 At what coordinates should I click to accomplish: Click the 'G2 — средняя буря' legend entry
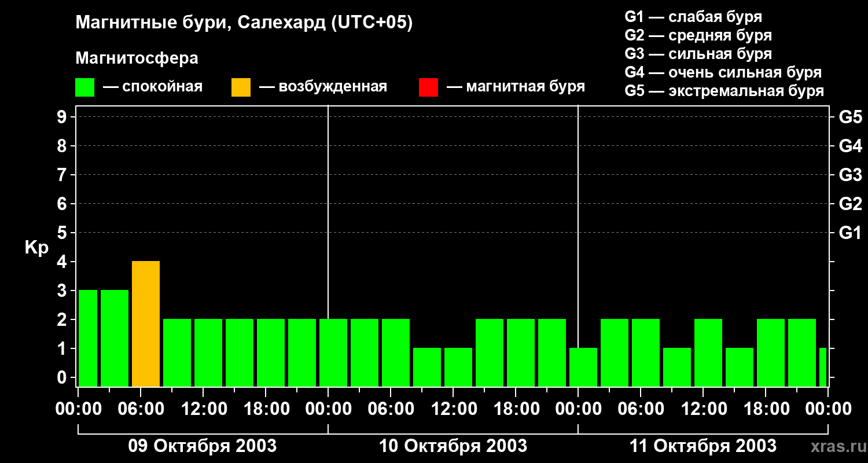point(698,35)
